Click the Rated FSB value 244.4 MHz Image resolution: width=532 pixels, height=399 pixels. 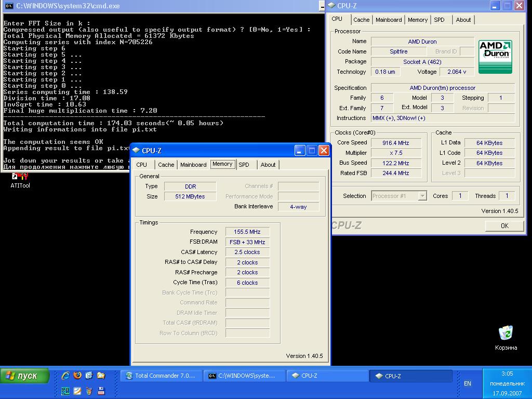395,173
